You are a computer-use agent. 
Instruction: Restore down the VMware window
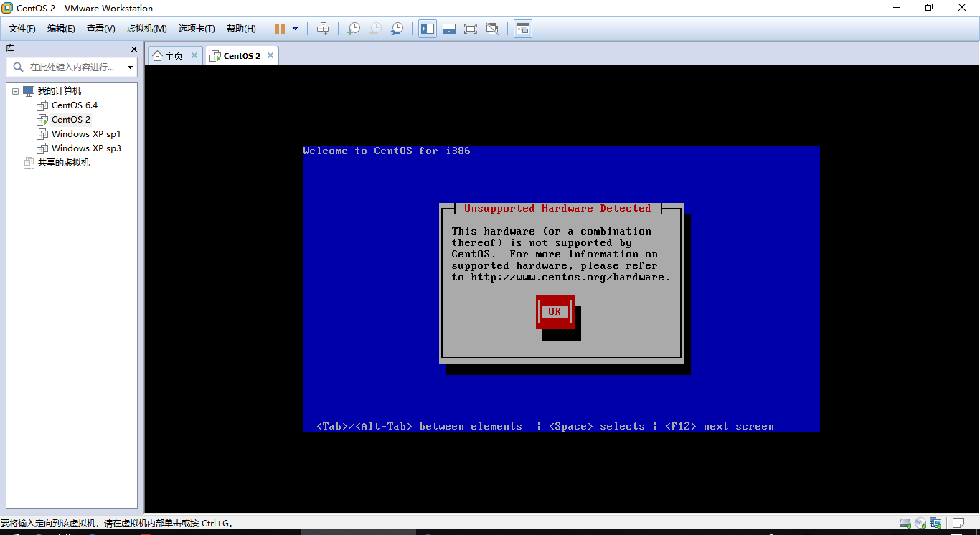[x=929, y=8]
